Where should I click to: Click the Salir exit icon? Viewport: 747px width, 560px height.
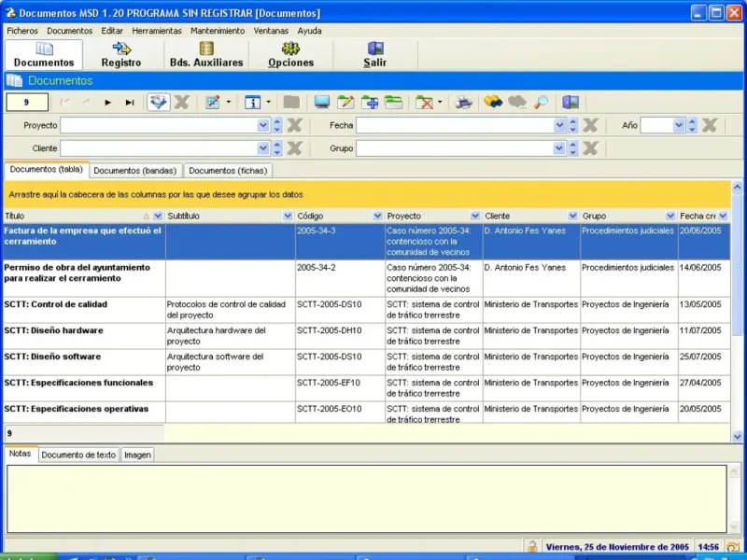[375, 49]
